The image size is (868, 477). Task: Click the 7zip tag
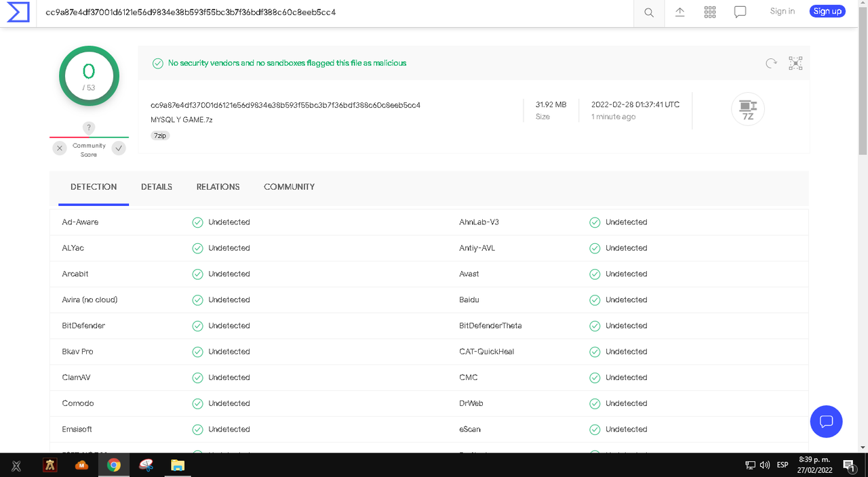pyautogui.click(x=160, y=136)
